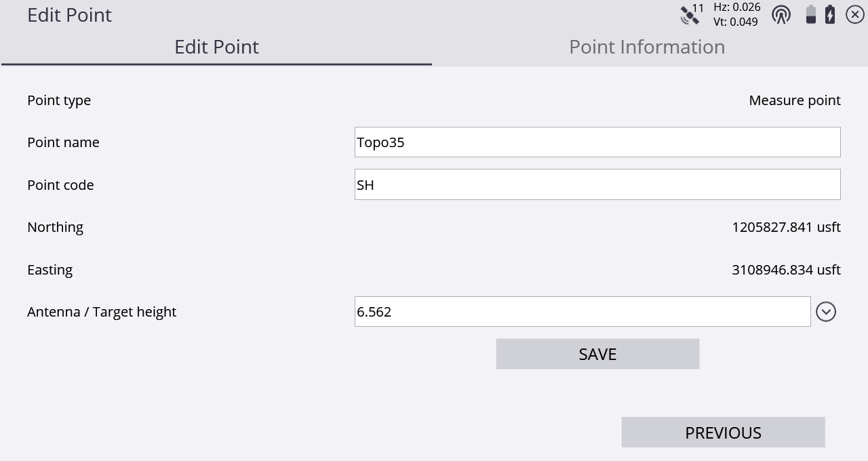Click the charging battery icon
The height and width of the screenshot is (461, 868).
830,14
